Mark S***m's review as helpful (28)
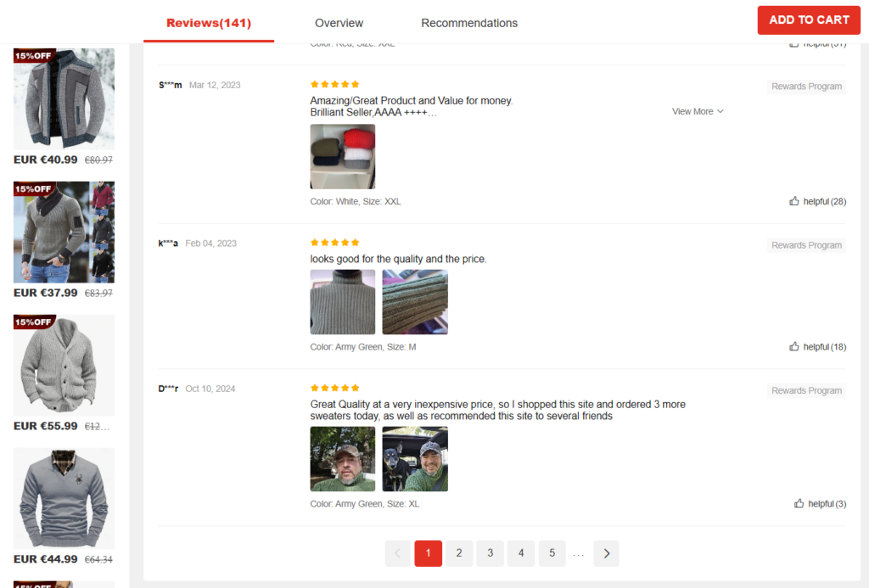This screenshot has width=869, height=588. click(817, 201)
